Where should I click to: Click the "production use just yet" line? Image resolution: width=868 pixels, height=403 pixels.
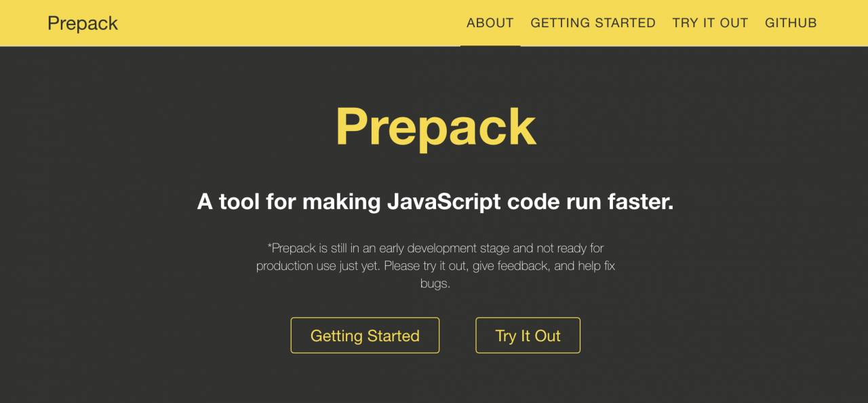pyautogui.click(x=318, y=266)
